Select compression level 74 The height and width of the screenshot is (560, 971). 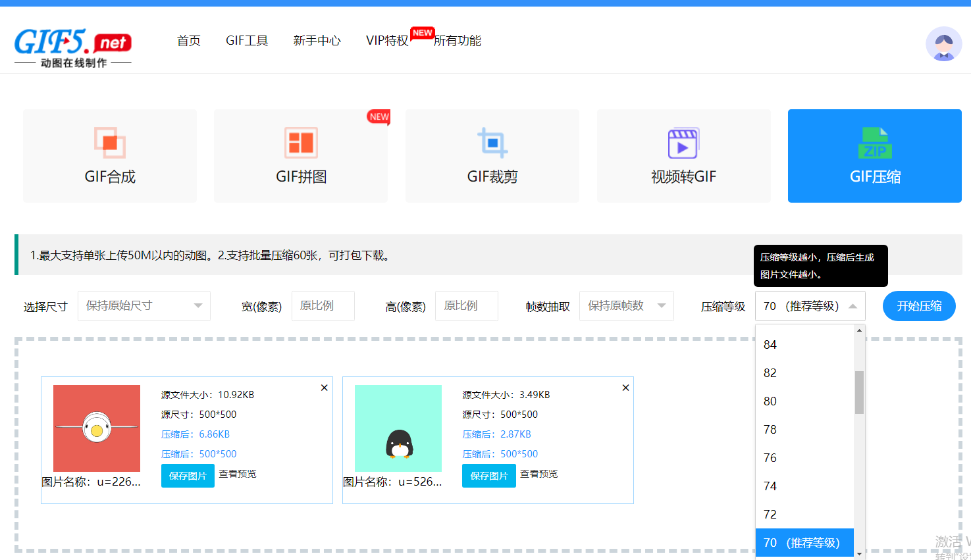(804, 486)
